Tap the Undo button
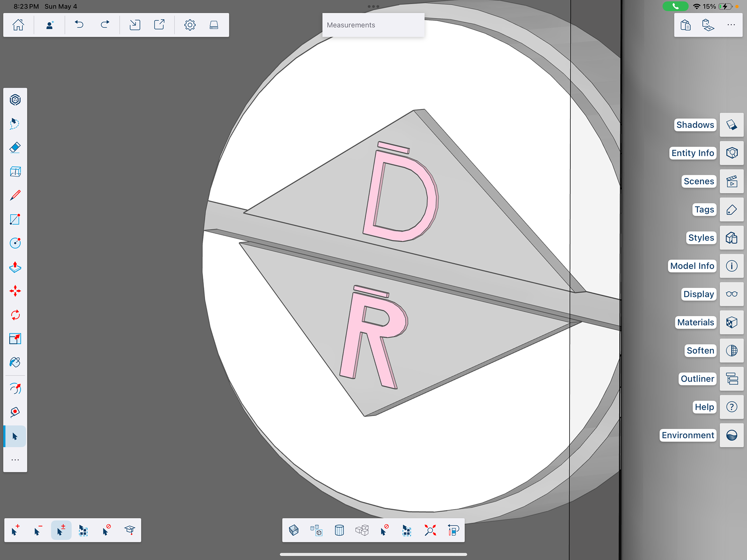Image resolution: width=747 pixels, height=560 pixels. point(79,25)
